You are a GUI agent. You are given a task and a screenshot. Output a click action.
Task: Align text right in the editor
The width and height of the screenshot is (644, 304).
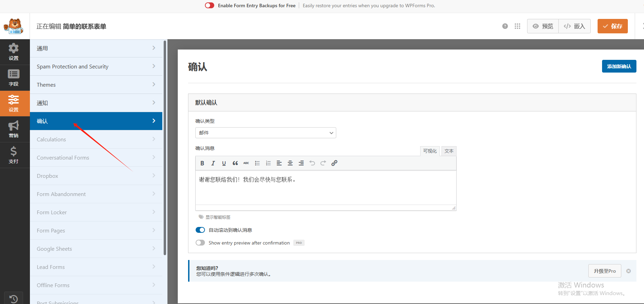[301, 163]
